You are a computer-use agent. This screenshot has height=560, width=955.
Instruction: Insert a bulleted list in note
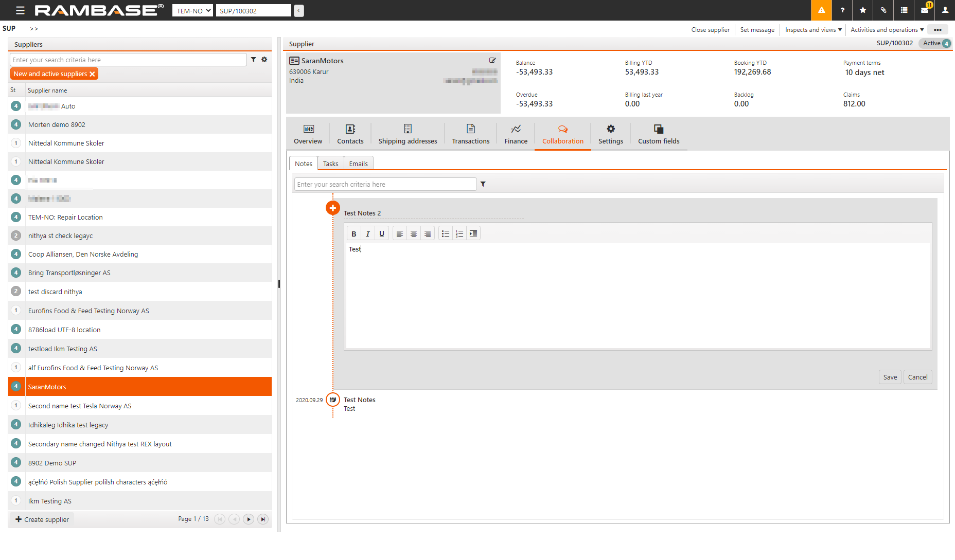click(x=445, y=234)
